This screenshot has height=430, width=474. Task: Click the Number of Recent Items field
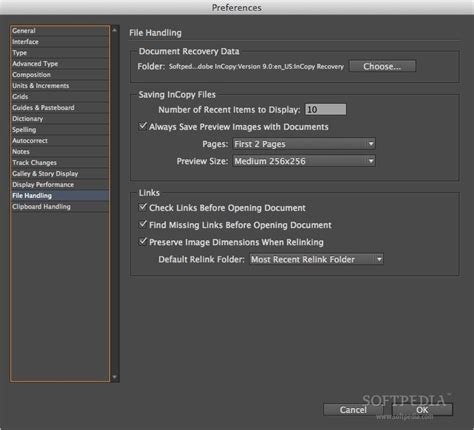point(326,109)
